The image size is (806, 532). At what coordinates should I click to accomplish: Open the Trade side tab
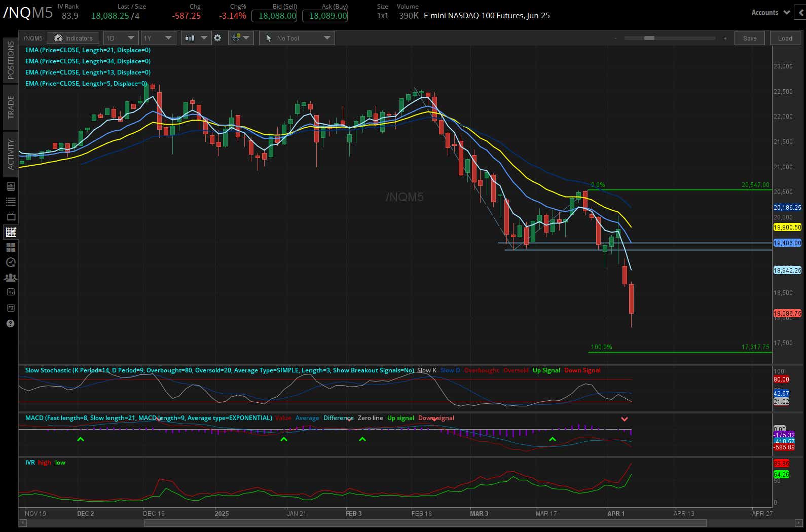coord(10,107)
